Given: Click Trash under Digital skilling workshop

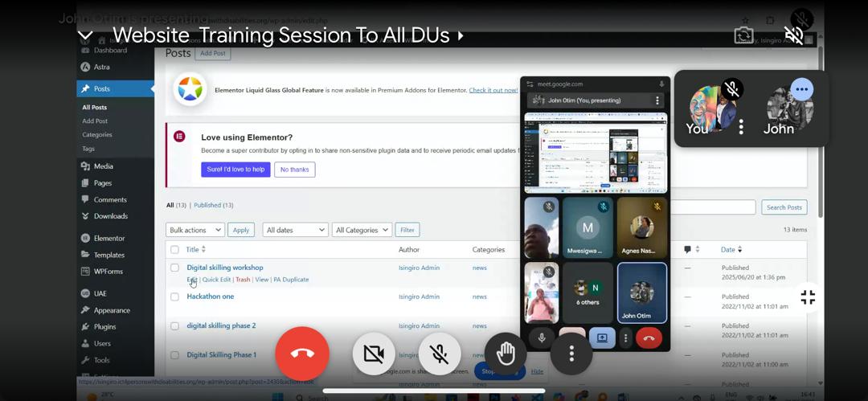Looking at the screenshot, I should pyautogui.click(x=243, y=280).
